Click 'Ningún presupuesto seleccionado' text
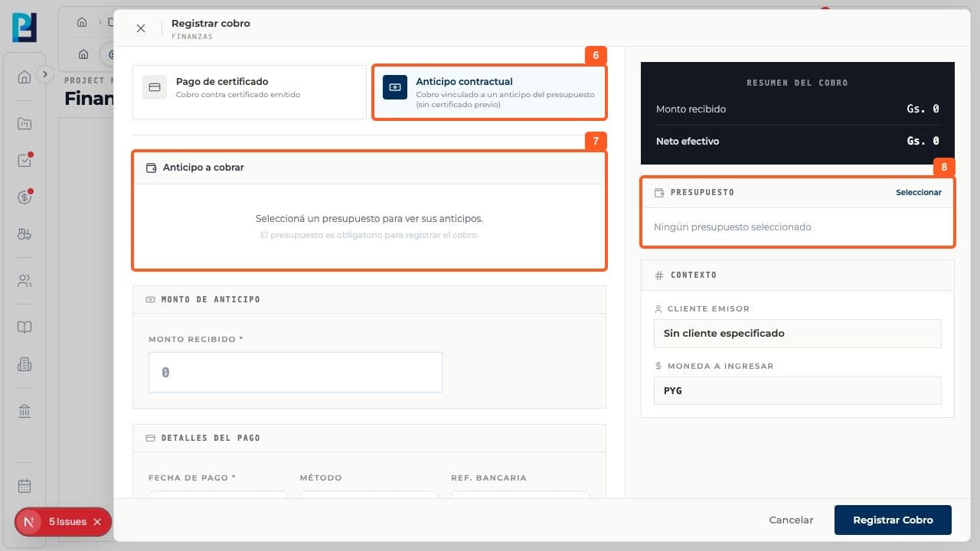 coord(732,227)
